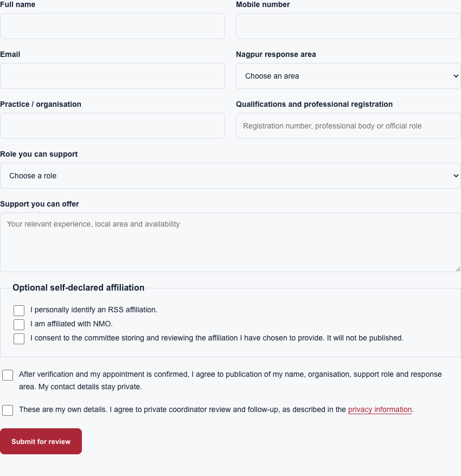This screenshot has width=461, height=476.
Task: Open the privacy information link
Action: pos(380,409)
